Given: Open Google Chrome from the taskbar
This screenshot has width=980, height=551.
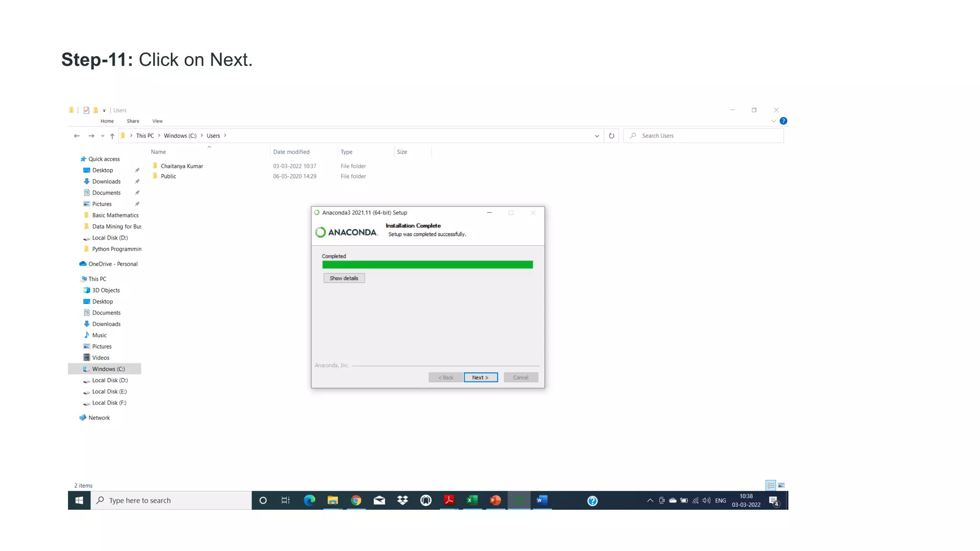Looking at the screenshot, I should tap(356, 500).
